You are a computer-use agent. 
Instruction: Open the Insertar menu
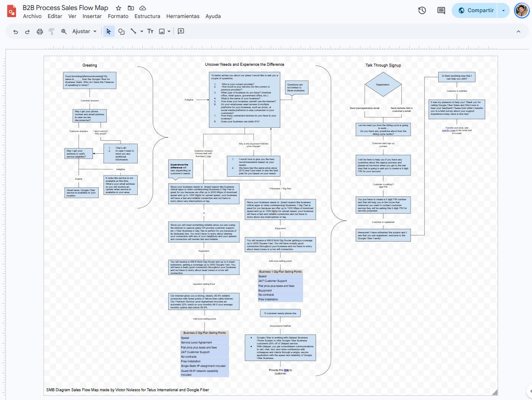coord(92,16)
